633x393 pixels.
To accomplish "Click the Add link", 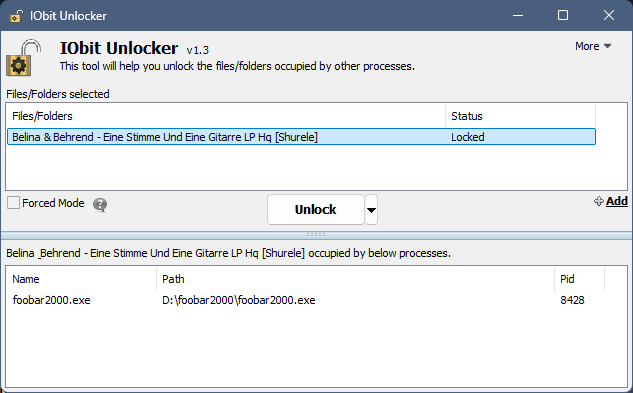I will [616, 201].
